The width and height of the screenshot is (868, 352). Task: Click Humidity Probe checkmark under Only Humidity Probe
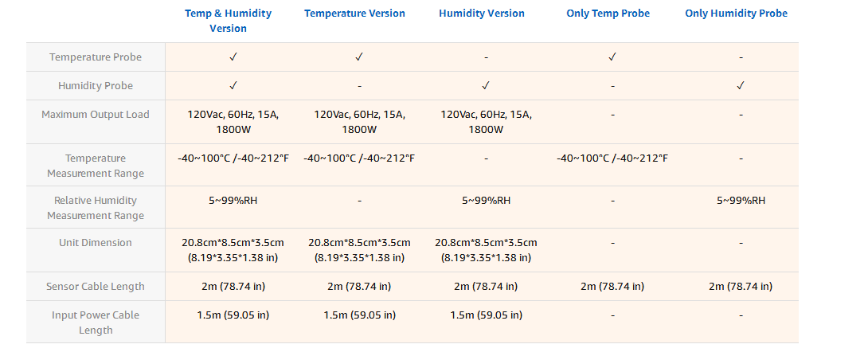tap(741, 85)
